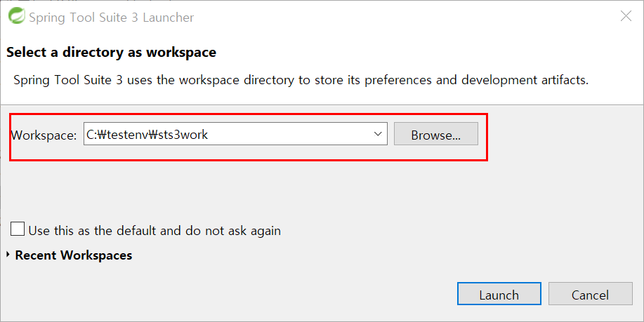Enable the use-as-default checkbox

pyautogui.click(x=18, y=229)
